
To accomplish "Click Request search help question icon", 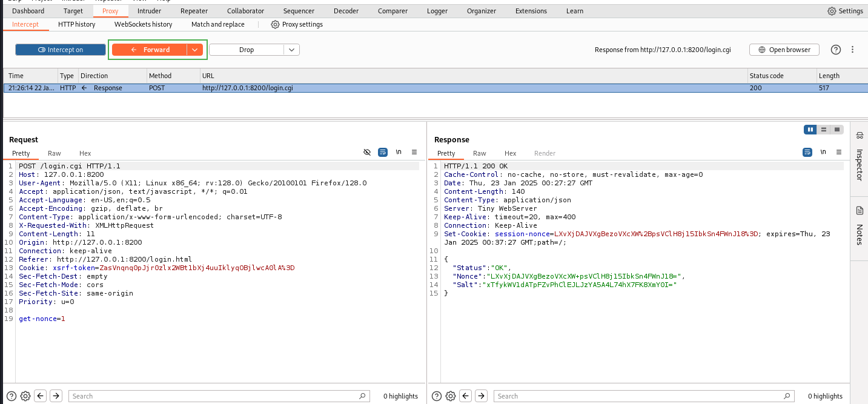I will tap(11, 396).
